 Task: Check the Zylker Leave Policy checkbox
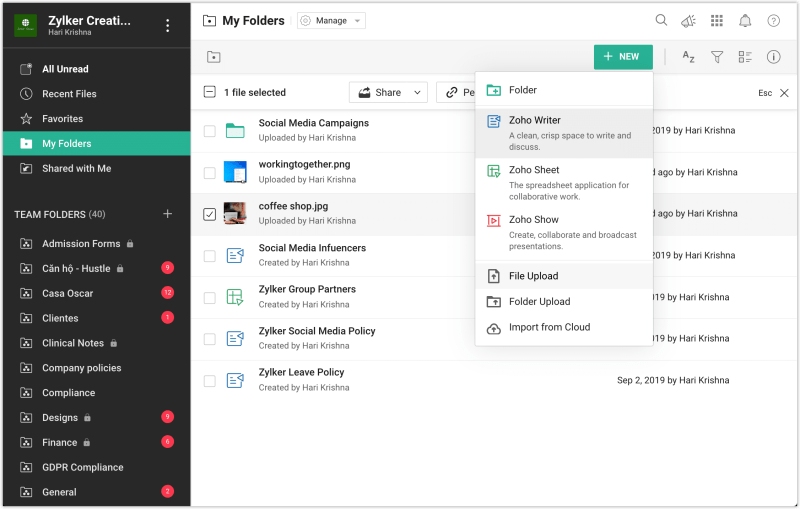210,380
